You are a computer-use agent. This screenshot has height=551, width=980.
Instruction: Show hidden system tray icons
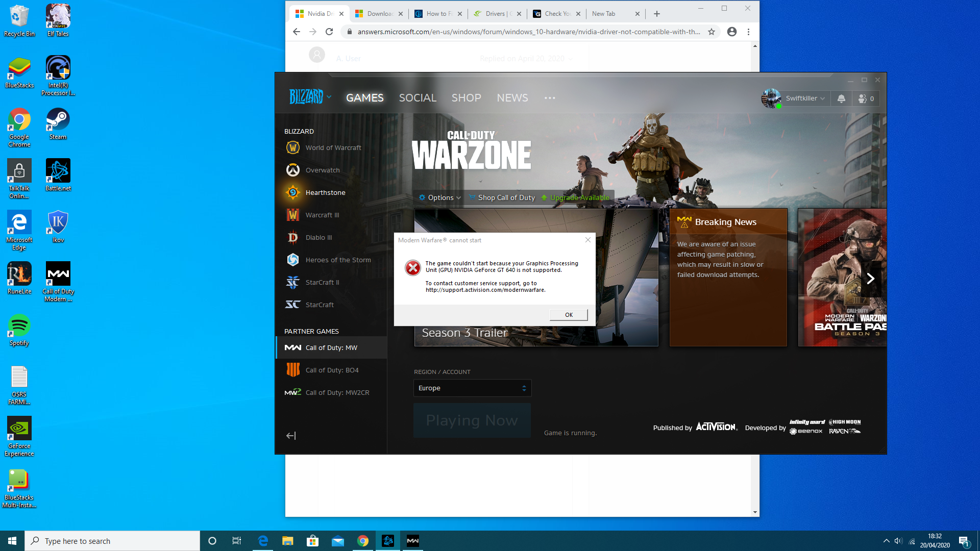click(887, 541)
